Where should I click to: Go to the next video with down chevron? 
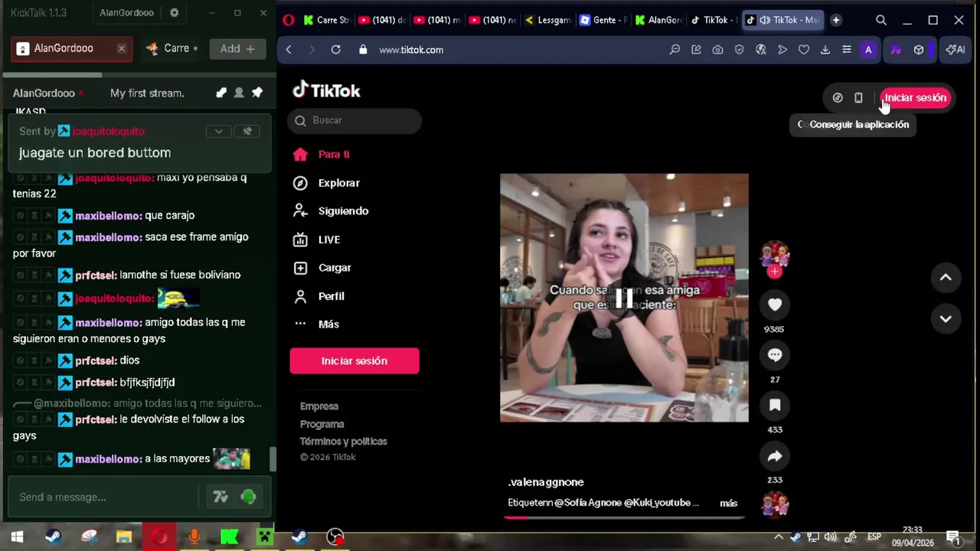[946, 318]
